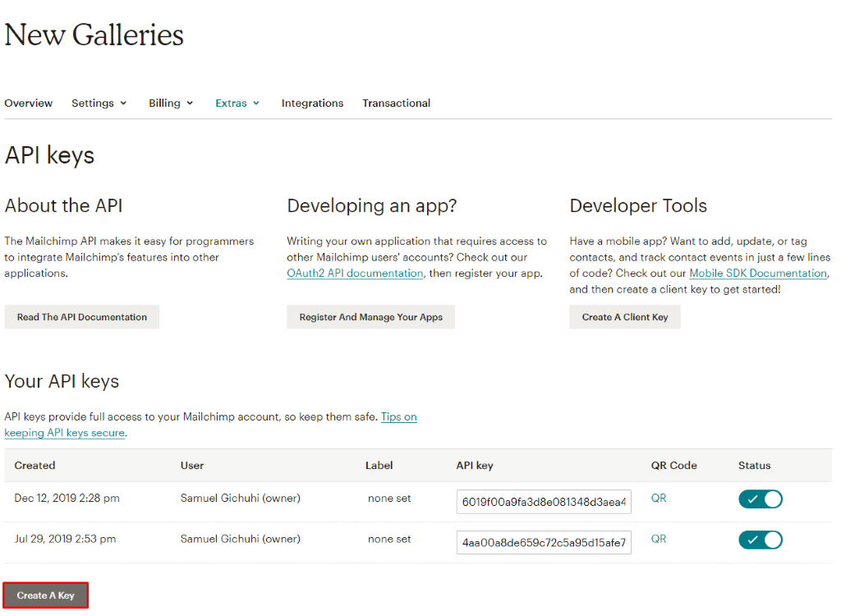This screenshot has width=841, height=616.
Task: Toggle status switch for Dec 12, 2019 key
Action: [x=760, y=499]
